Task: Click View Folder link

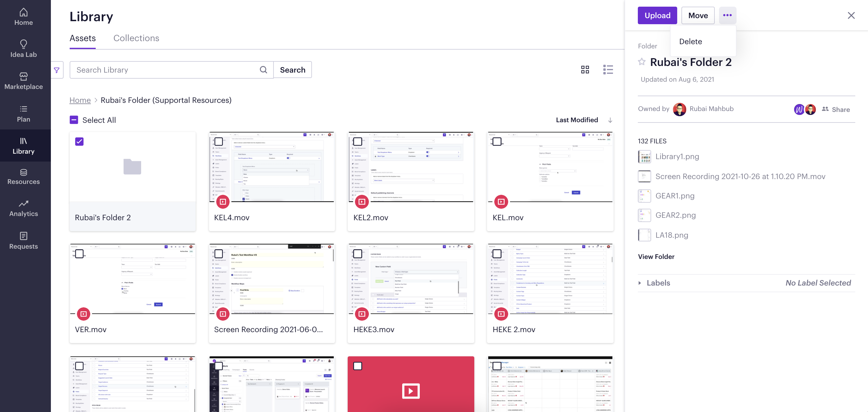Action: tap(656, 257)
